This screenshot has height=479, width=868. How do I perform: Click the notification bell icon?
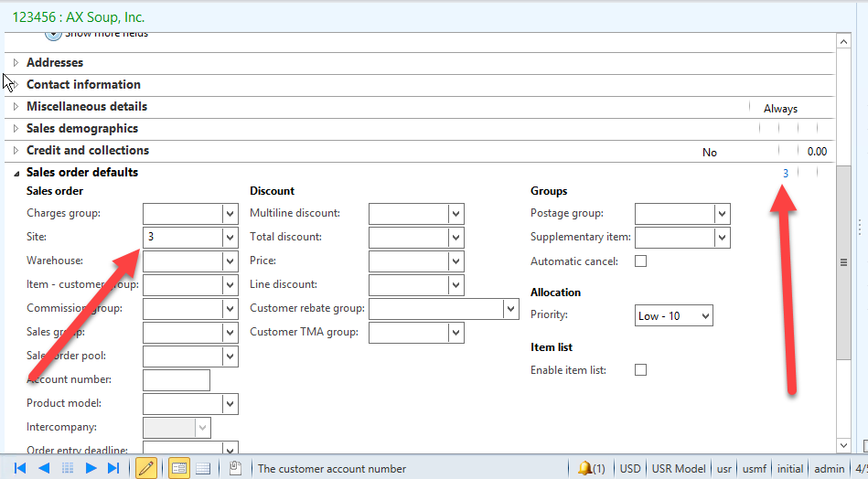584,468
